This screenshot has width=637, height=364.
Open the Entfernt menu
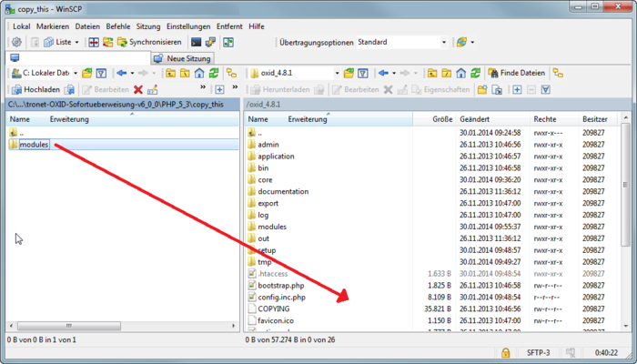229,26
